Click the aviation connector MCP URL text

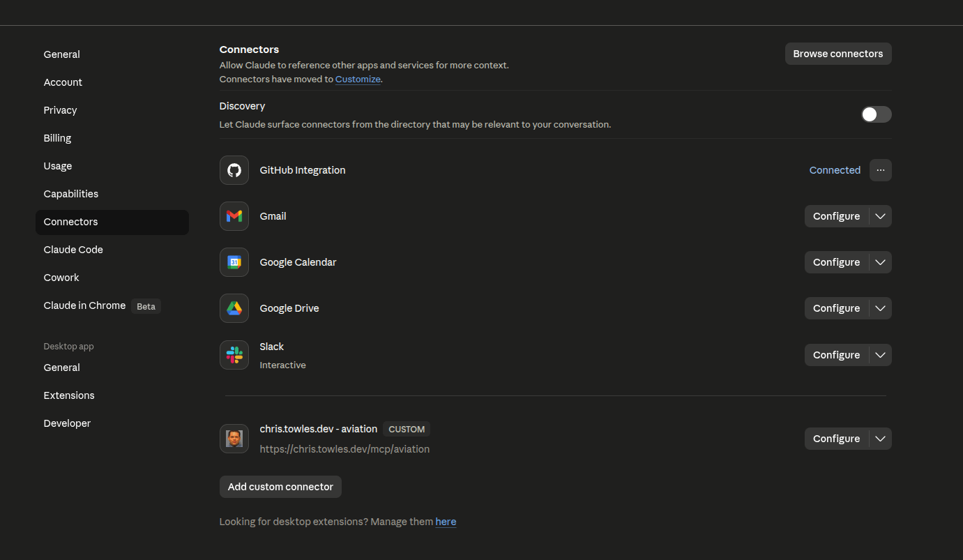(344, 449)
